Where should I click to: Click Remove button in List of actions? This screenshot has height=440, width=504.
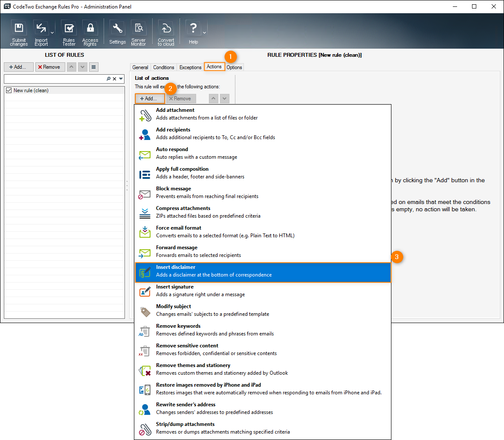pyautogui.click(x=181, y=99)
